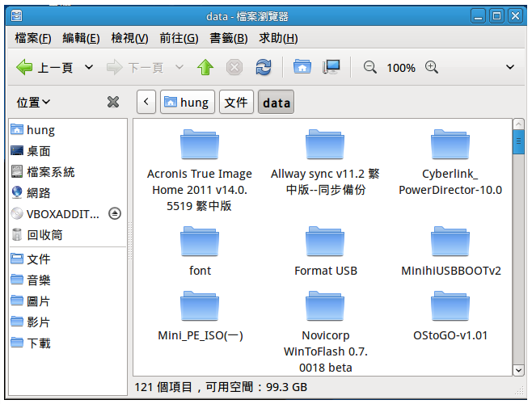Open the 圖片 bookmark in the sidebar

[x=68, y=301]
